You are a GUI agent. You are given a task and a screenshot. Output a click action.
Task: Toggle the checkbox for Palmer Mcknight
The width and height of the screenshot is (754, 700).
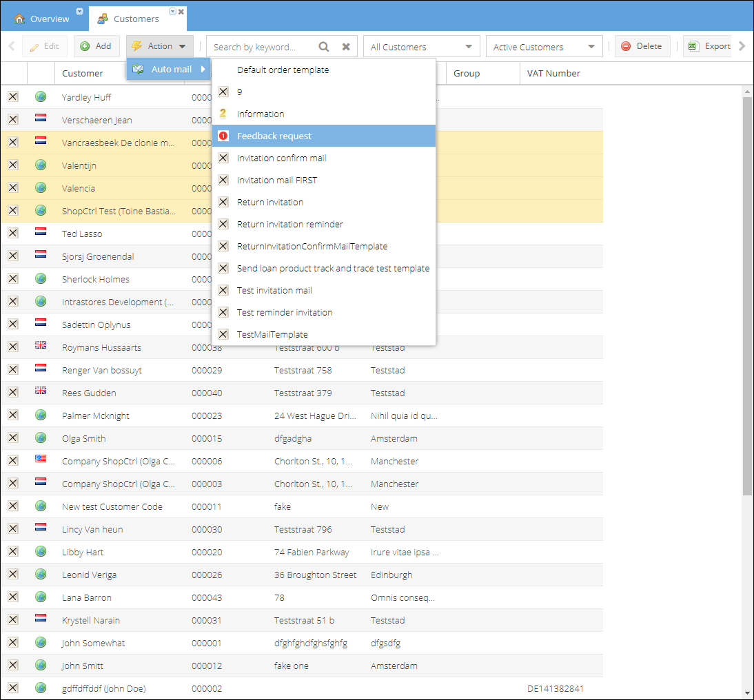[13, 415]
